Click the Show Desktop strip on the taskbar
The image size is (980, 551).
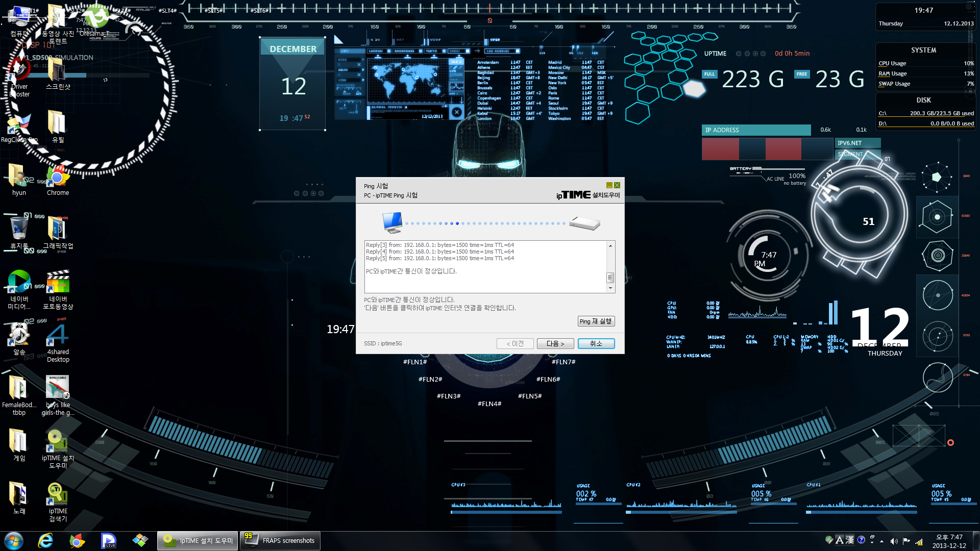coord(976,541)
